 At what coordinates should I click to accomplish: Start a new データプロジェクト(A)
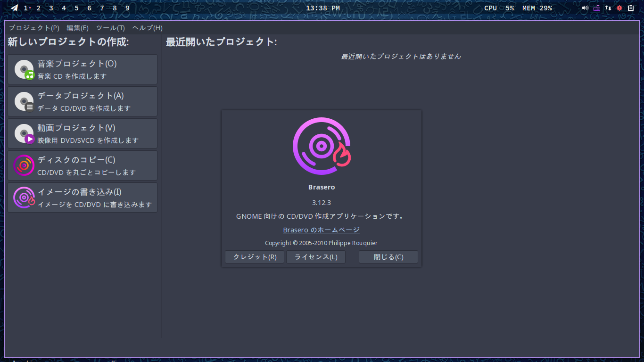83,101
